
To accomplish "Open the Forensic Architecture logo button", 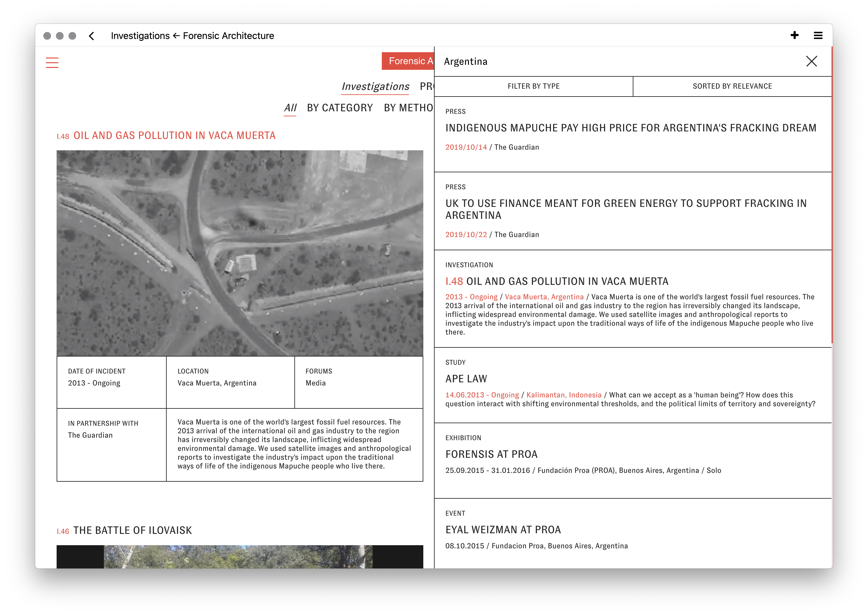I will tap(408, 61).
